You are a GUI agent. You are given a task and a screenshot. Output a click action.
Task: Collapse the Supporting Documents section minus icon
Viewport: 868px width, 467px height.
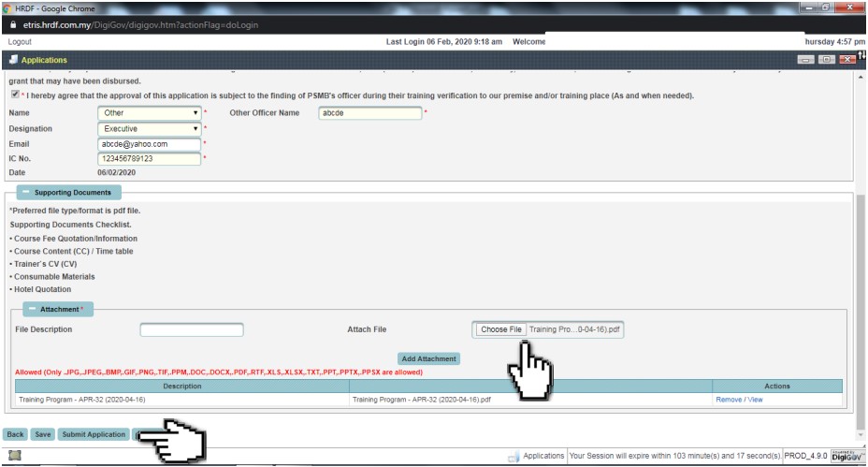[25, 193]
